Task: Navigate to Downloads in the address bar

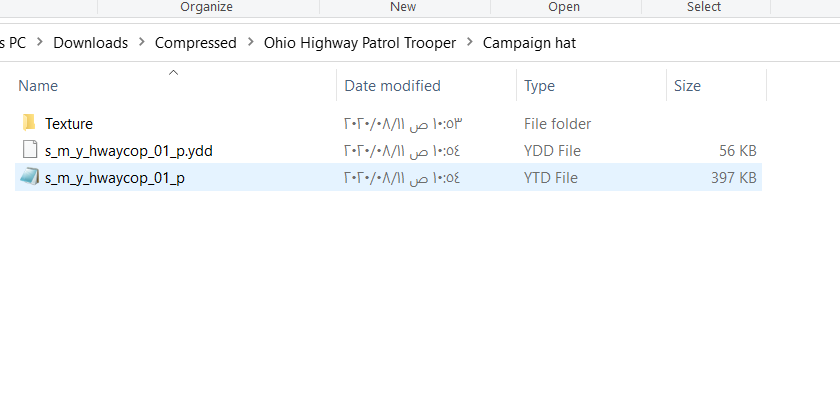Action: click(90, 43)
